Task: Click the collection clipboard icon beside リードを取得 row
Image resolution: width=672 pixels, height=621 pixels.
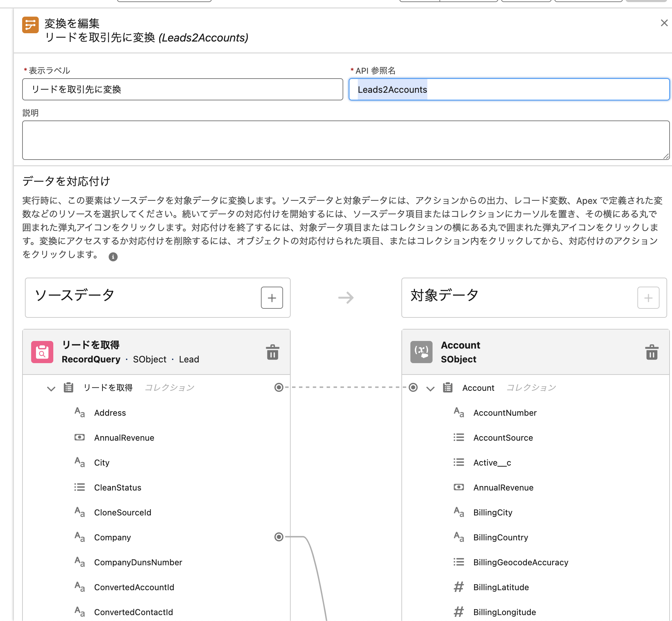Action: click(x=69, y=387)
